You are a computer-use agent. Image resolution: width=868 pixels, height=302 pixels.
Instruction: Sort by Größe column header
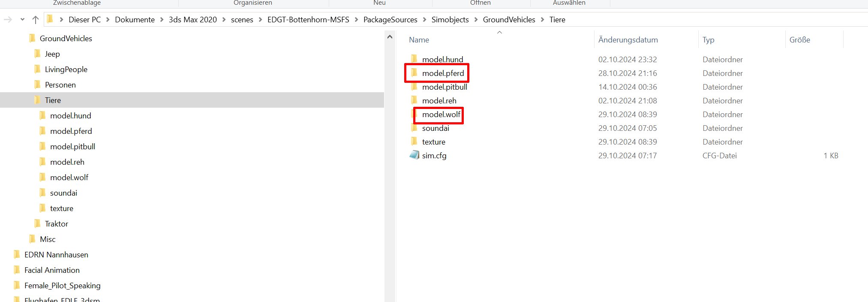[x=800, y=40]
